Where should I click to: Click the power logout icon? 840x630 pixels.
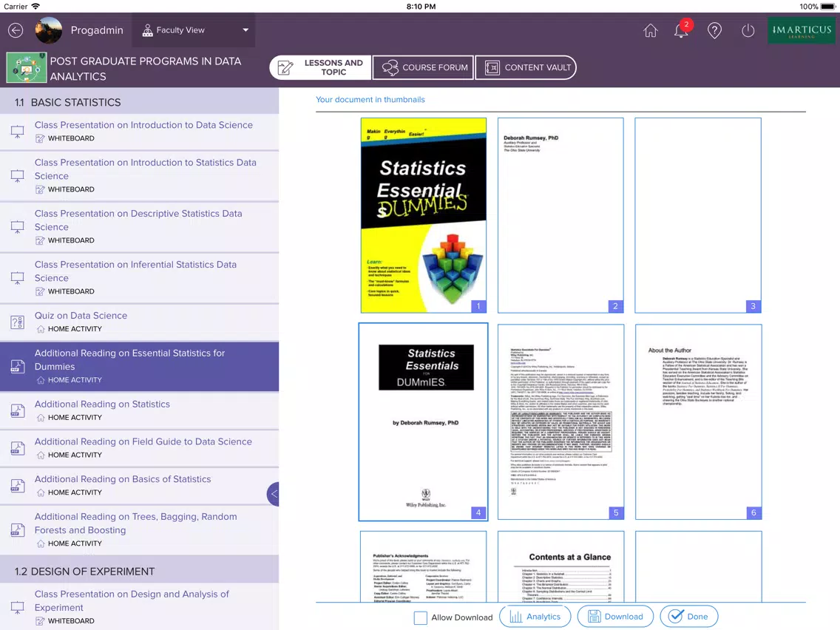coord(748,30)
